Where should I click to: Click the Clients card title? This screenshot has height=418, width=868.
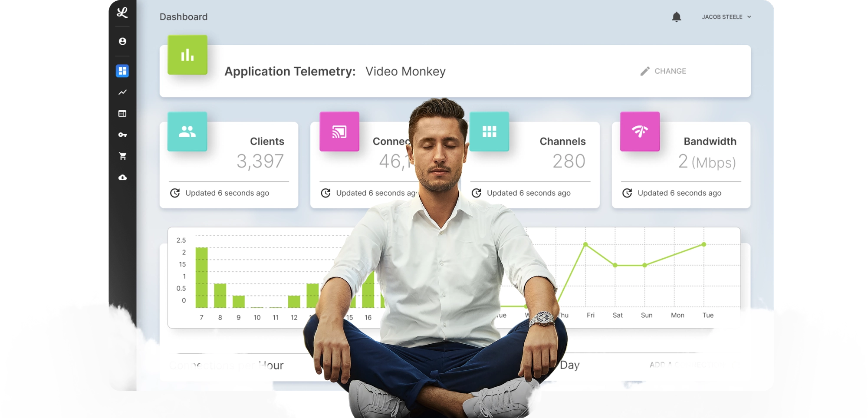coord(267,142)
